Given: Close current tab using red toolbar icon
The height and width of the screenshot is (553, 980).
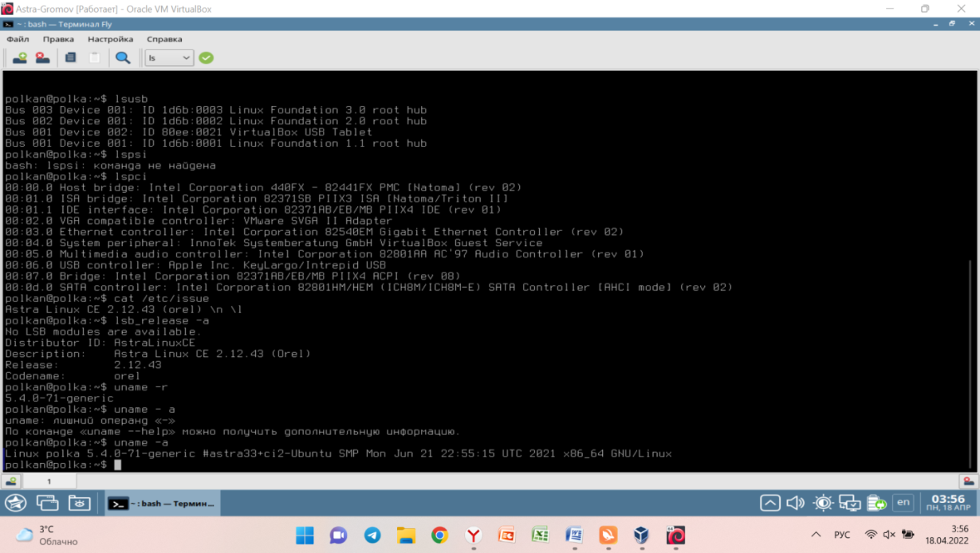Looking at the screenshot, I should (42, 57).
